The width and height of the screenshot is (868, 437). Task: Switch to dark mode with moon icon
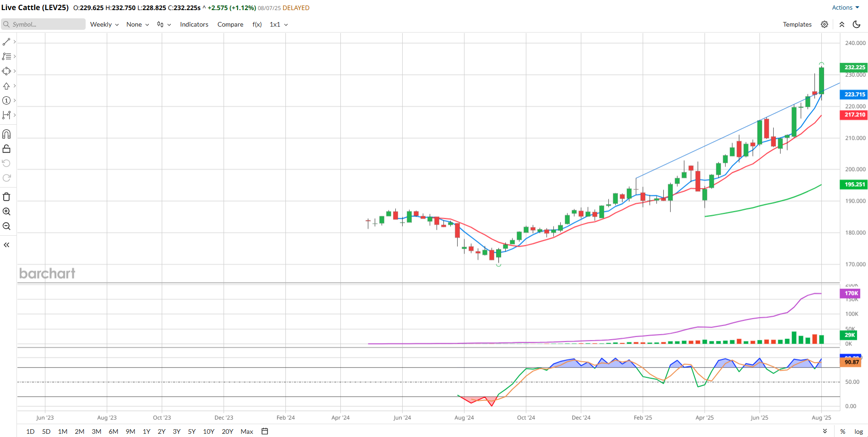pyautogui.click(x=856, y=24)
